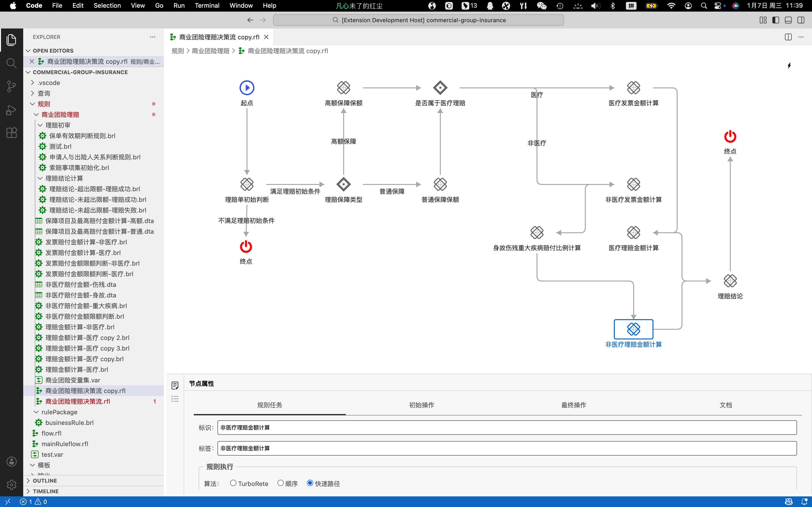The image size is (812, 507).
Task: Open the Search view in activity bar
Action: (x=11, y=63)
